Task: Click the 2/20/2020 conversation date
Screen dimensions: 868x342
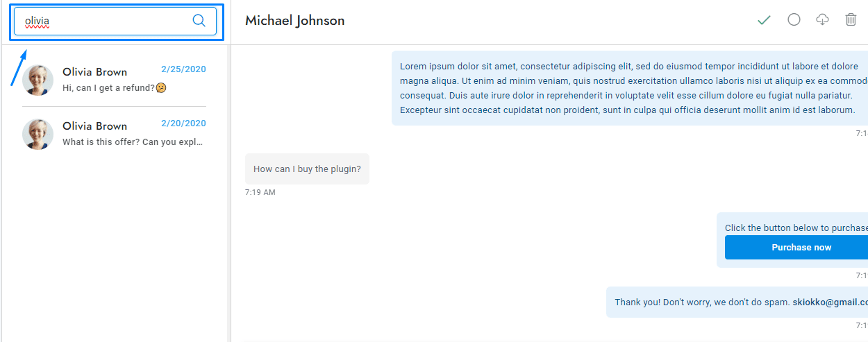Action: click(183, 123)
